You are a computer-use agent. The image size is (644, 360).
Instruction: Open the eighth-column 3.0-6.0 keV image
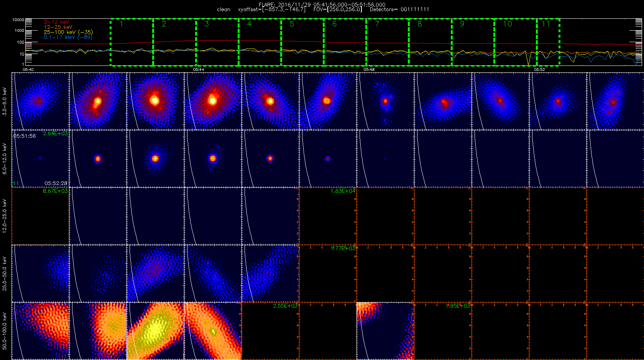pyautogui.click(x=443, y=101)
